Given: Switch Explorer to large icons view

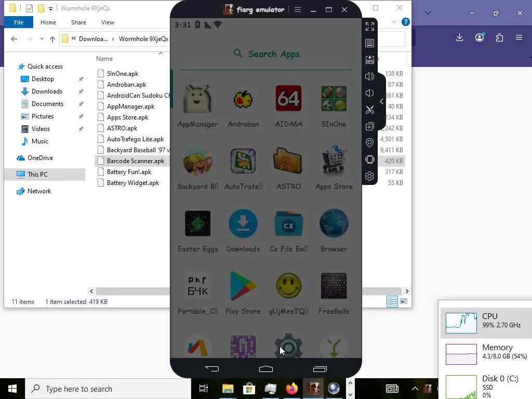Looking at the screenshot, I should [x=404, y=301].
